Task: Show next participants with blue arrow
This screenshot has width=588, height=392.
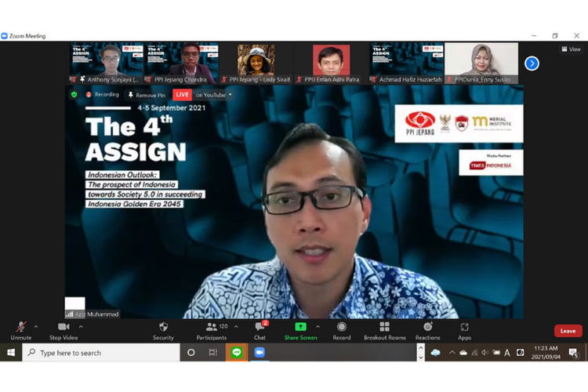Action: tap(532, 64)
